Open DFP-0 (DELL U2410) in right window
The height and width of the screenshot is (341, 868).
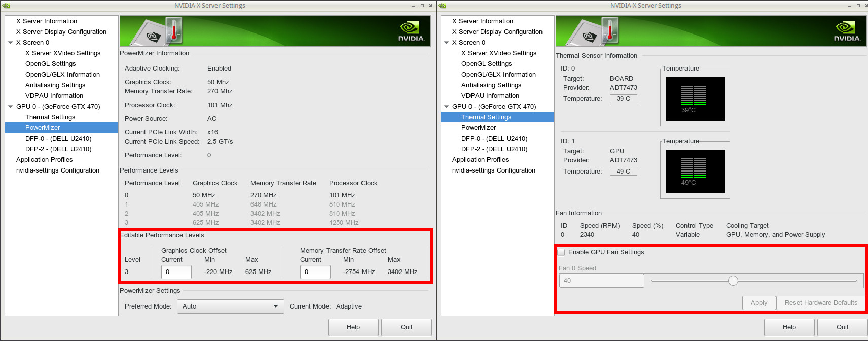pyautogui.click(x=494, y=139)
